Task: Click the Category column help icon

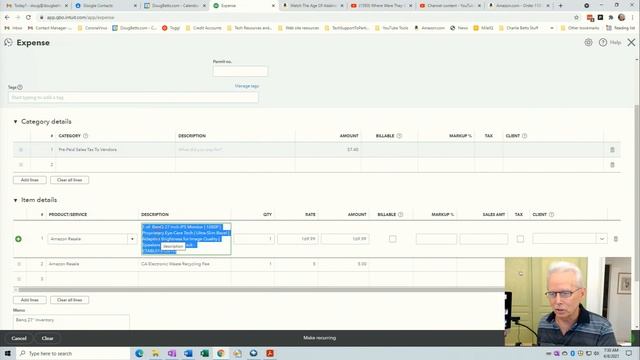Action: (85, 136)
